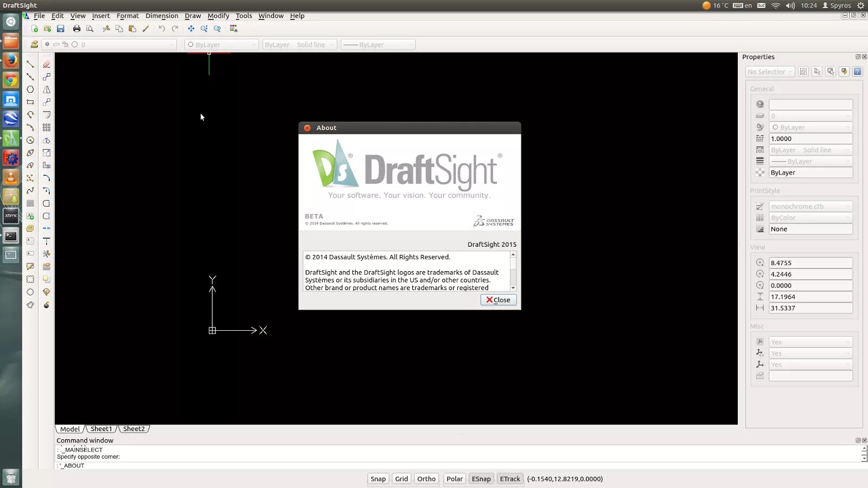
Task: Select the Spline draw tool
Action: 30,190
